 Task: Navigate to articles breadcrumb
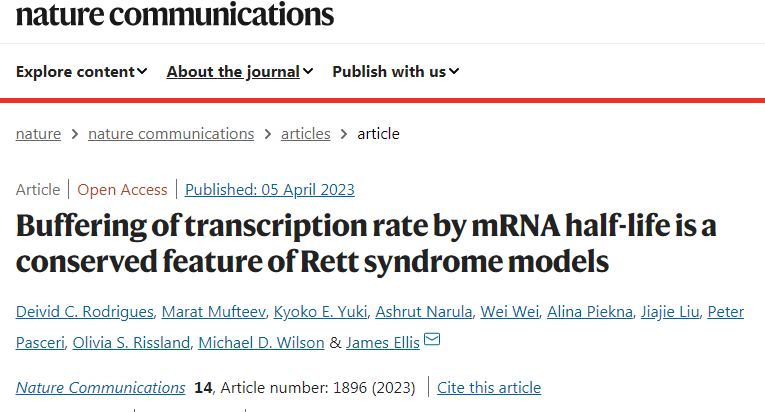(x=305, y=133)
